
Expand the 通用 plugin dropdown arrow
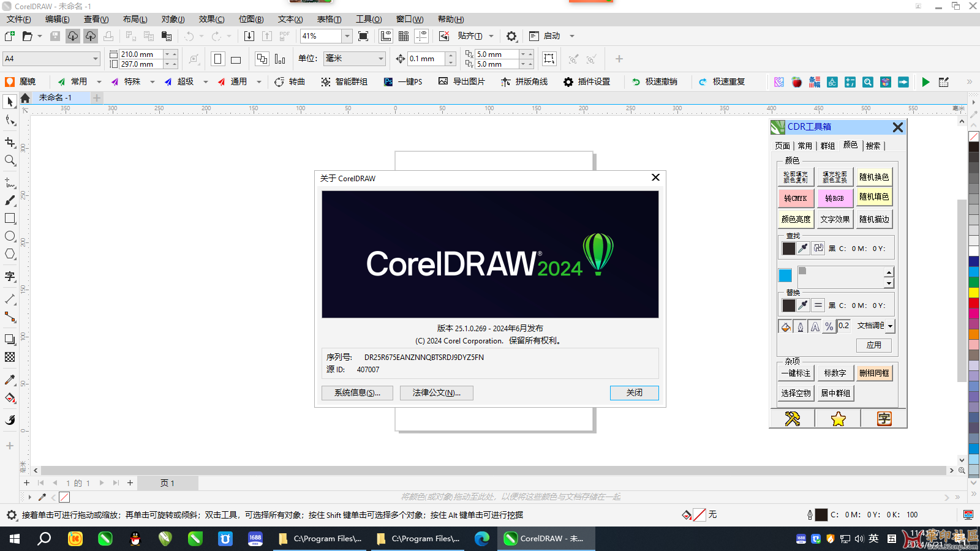coord(259,81)
